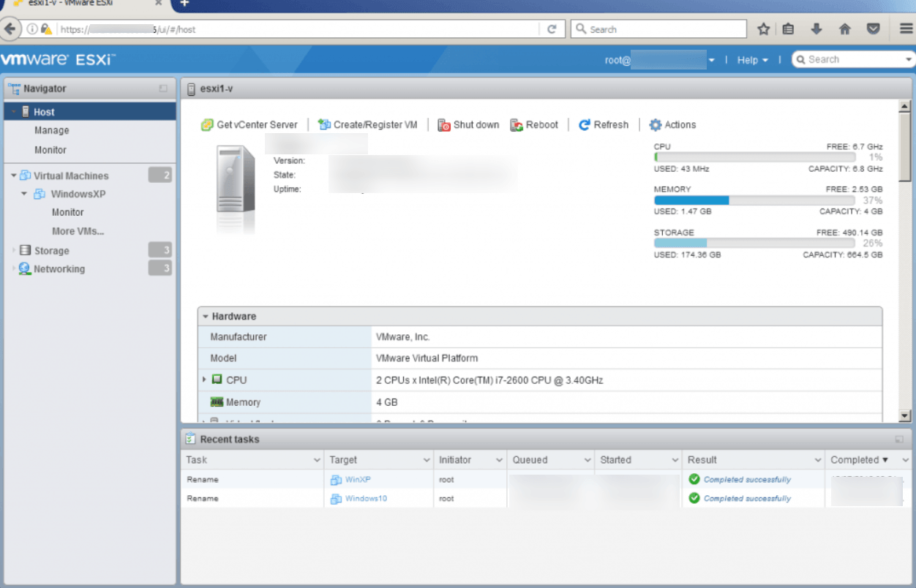Screen dimensions: 916x588
Task: Click esxi1-v host title icon
Action: click(x=191, y=88)
